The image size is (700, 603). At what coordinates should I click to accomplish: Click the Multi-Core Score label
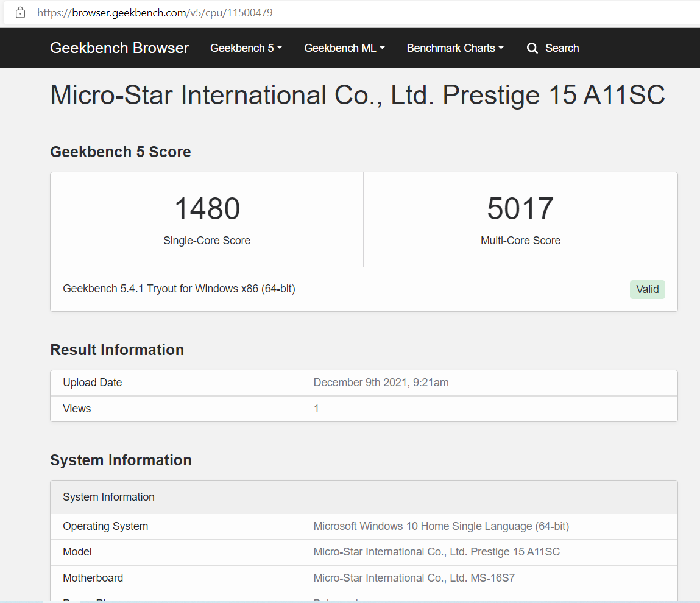click(520, 241)
